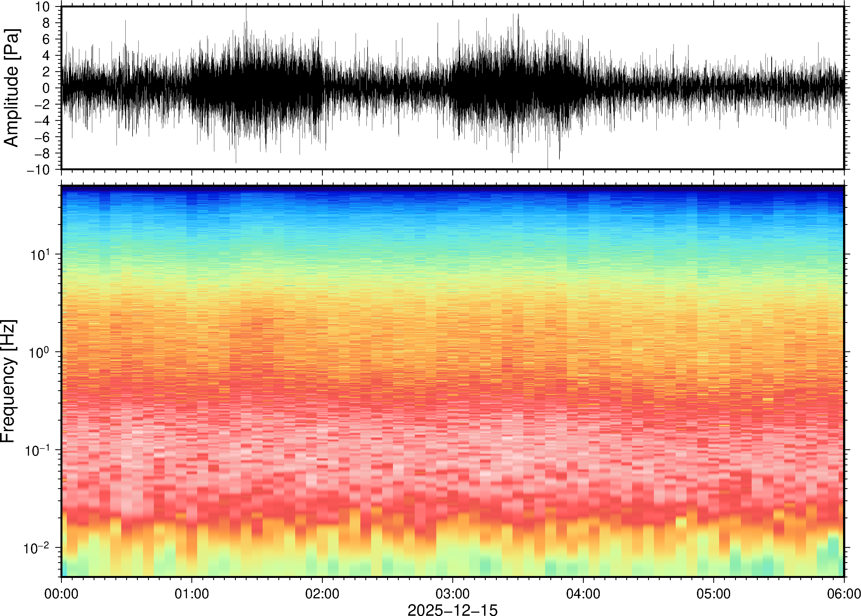Image resolution: width=861 pixels, height=616 pixels.
Task: Click the 00:00 start time label
Action: click(x=62, y=594)
